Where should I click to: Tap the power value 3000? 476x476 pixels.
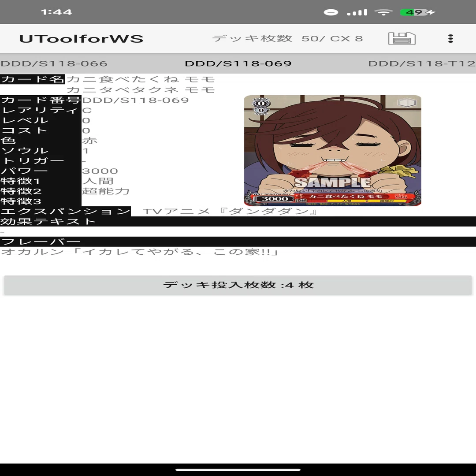point(100,171)
